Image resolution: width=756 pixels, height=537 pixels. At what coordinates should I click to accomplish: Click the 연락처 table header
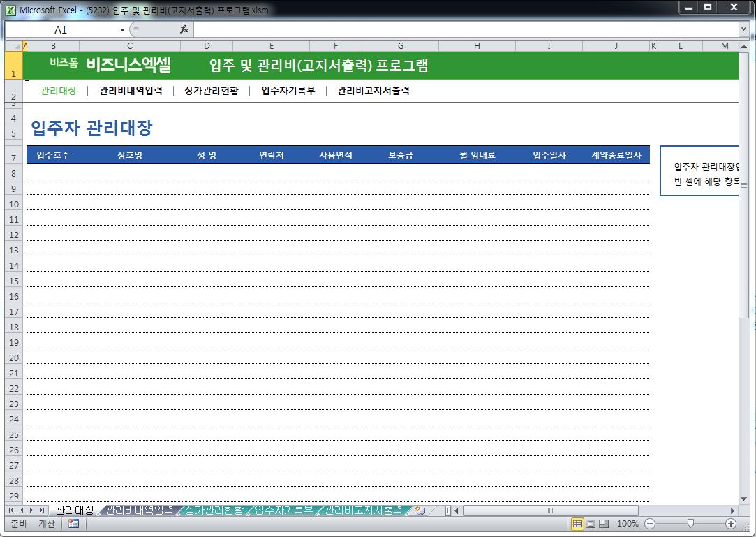[x=272, y=155]
